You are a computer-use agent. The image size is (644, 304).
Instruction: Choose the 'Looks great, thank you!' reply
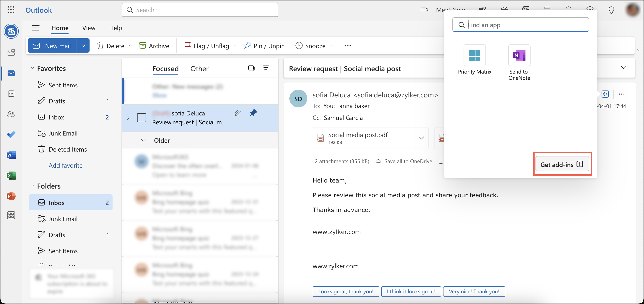[345, 291]
